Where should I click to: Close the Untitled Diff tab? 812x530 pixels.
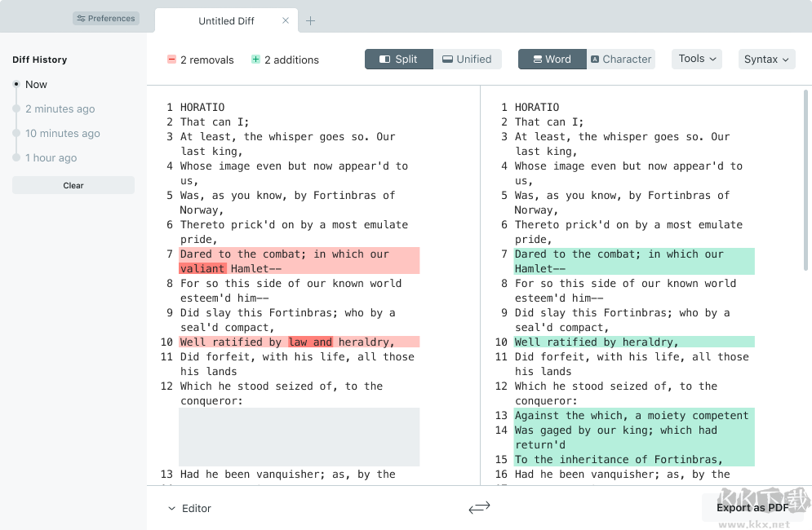coord(286,20)
